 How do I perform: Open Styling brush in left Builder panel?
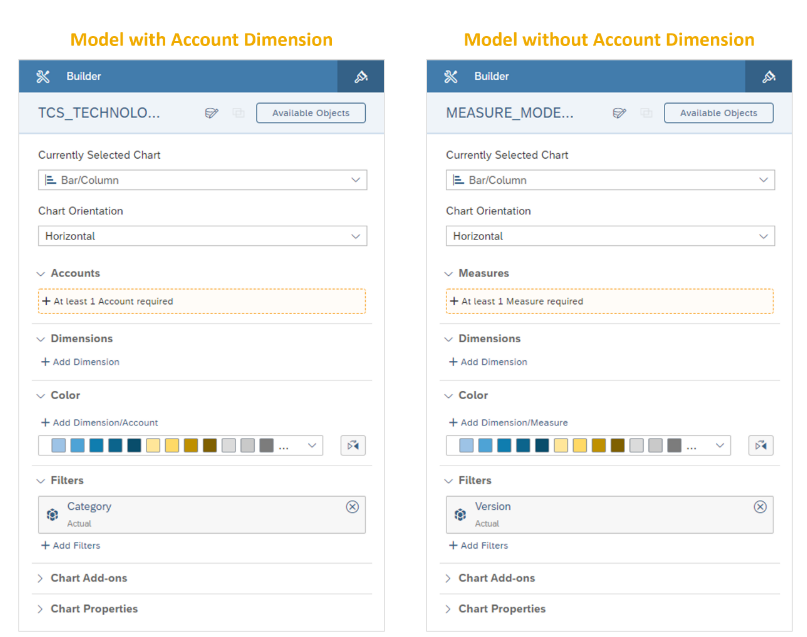(361, 77)
